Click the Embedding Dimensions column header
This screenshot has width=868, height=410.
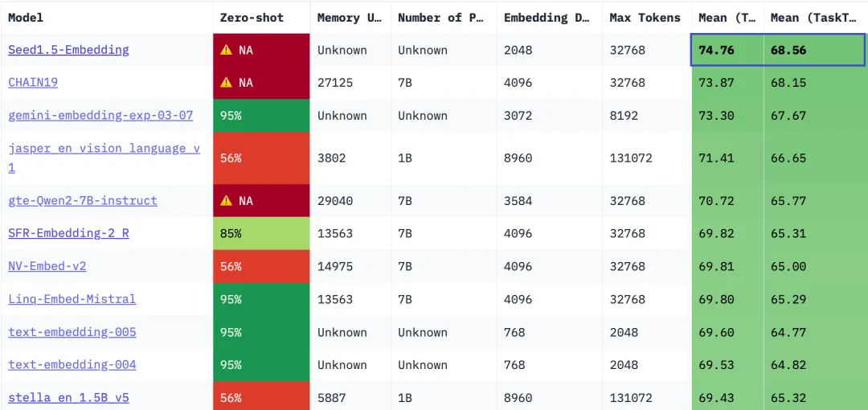pyautogui.click(x=547, y=18)
